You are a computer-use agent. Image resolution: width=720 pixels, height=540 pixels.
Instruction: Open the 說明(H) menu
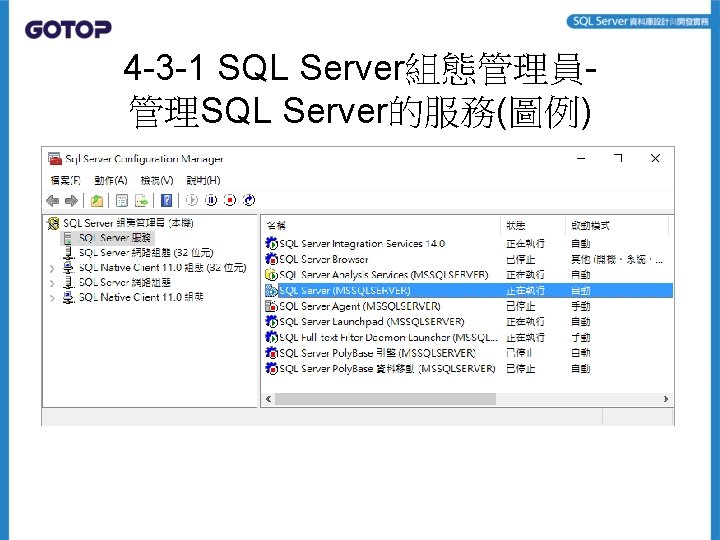(x=203, y=180)
